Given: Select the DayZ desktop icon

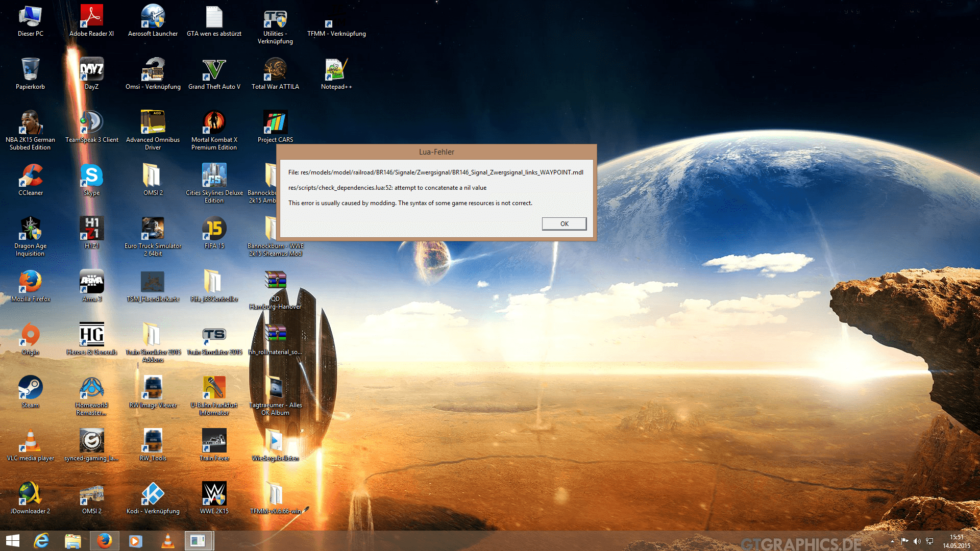Looking at the screenshot, I should 92,74.
